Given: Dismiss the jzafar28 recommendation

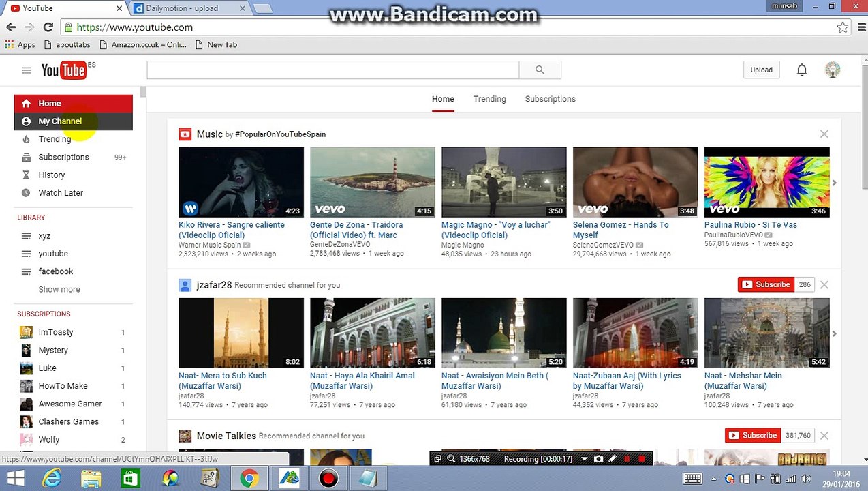Looking at the screenshot, I should pyautogui.click(x=824, y=284).
